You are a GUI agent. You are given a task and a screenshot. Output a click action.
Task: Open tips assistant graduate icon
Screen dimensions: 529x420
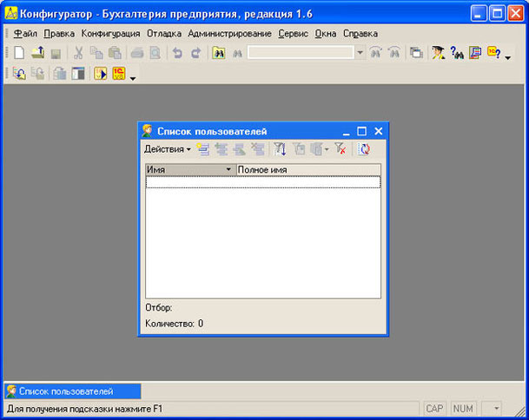439,53
